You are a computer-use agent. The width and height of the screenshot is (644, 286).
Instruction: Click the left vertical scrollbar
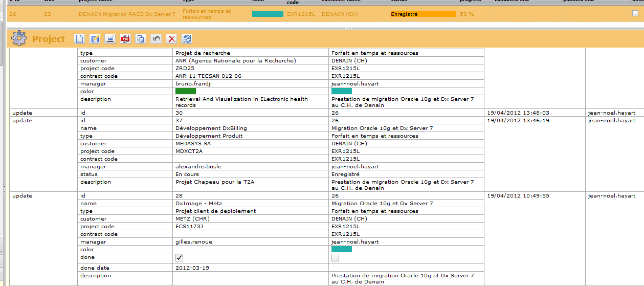[x=2, y=153]
